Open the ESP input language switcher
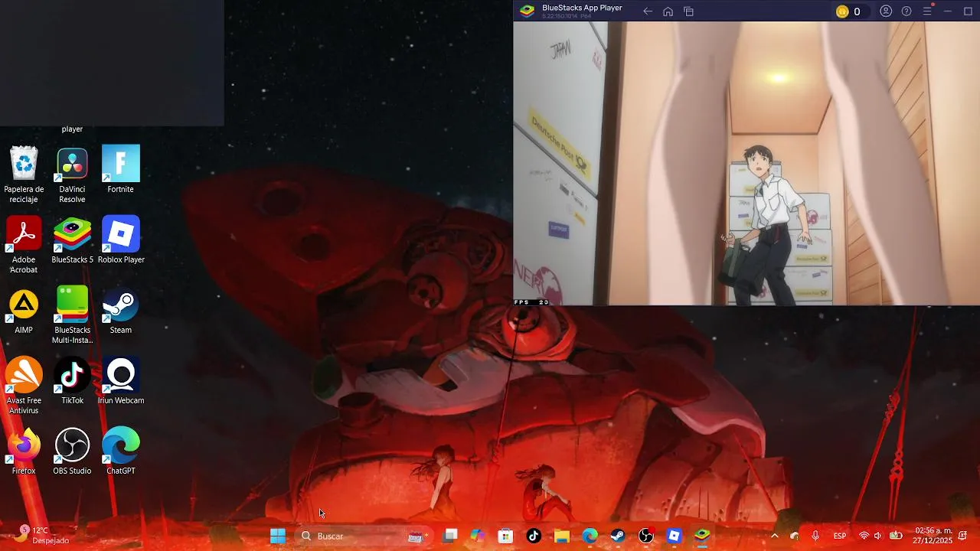This screenshot has height=551, width=980. point(840,536)
